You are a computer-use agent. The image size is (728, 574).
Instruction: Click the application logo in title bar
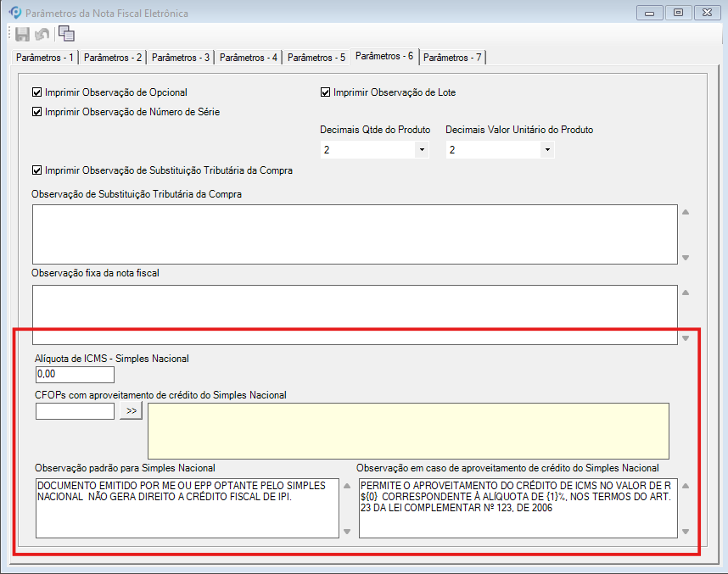15,13
